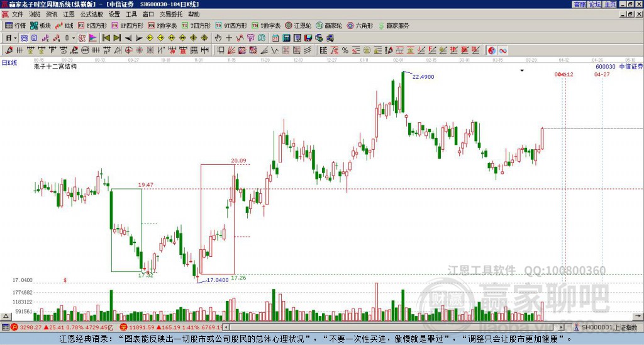Open the 六角形 hexagon tool

[360, 25]
